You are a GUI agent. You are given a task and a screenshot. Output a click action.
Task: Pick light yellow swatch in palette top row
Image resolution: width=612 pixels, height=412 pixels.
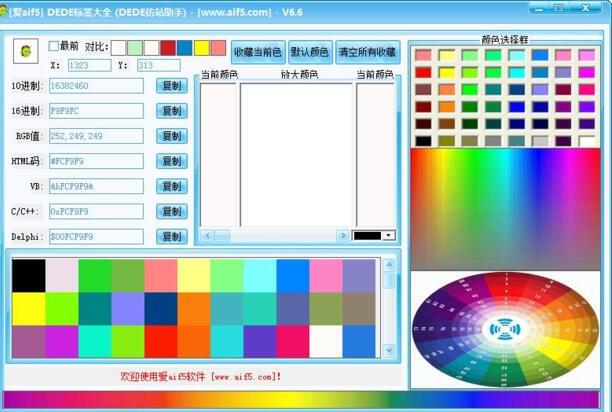coord(447,55)
